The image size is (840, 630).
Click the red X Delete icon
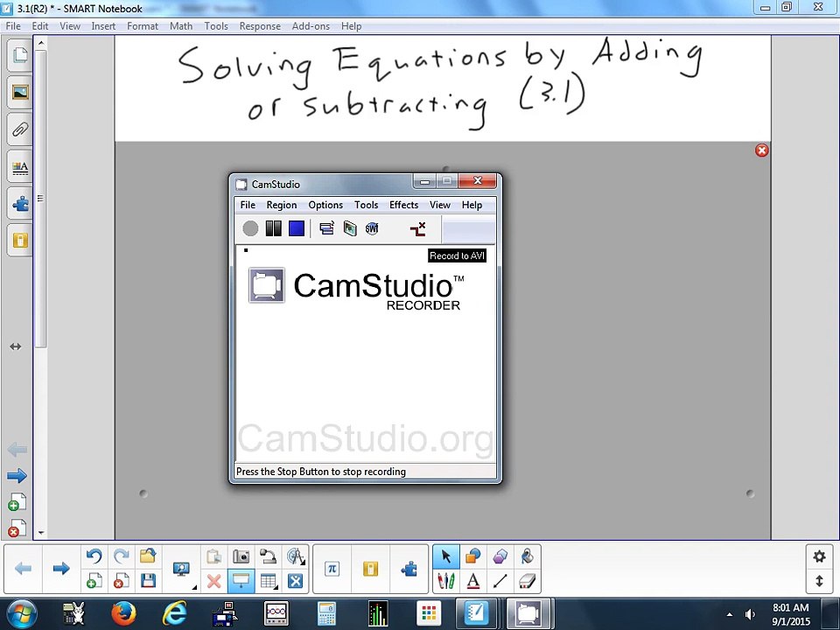pyautogui.click(x=213, y=581)
